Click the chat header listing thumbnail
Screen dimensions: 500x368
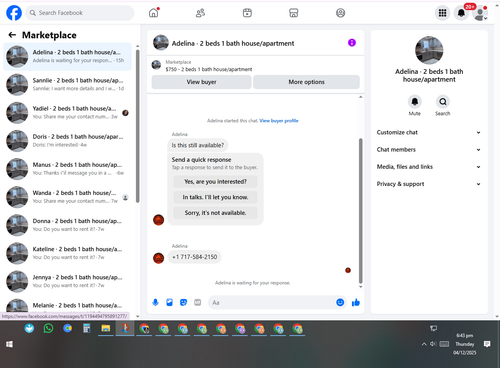161,43
